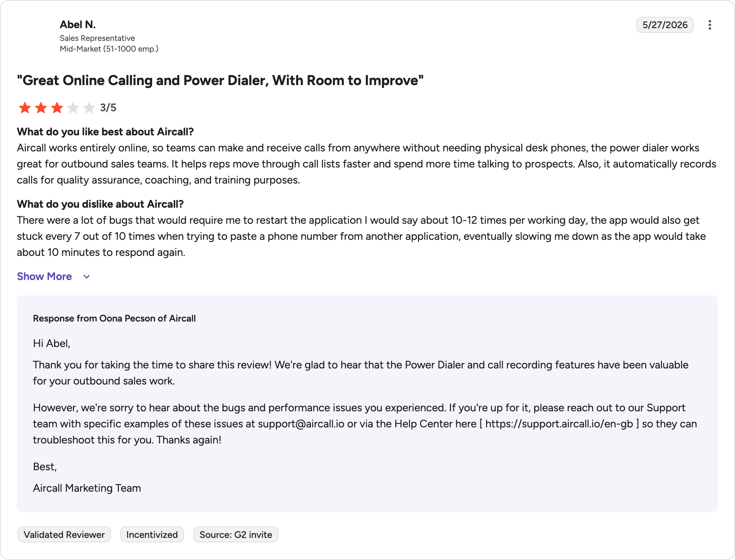
Task: Click the review title heading
Action: coord(220,80)
